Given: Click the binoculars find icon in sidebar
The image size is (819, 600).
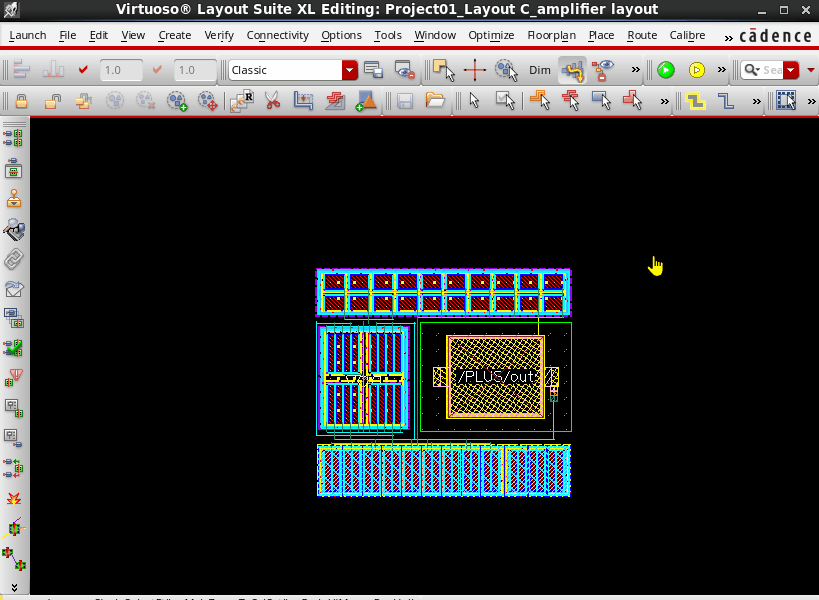Looking at the screenshot, I should 14,229.
